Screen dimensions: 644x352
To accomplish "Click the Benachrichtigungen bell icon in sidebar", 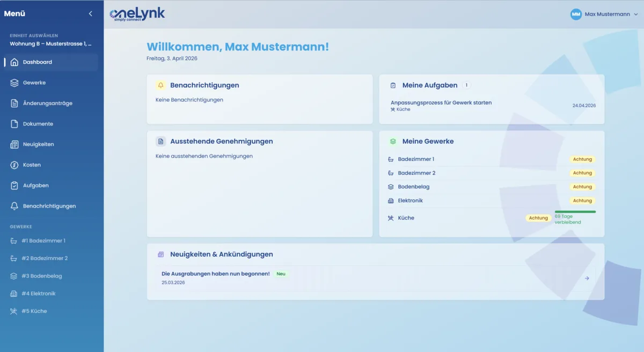I will pyautogui.click(x=14, y=206).
